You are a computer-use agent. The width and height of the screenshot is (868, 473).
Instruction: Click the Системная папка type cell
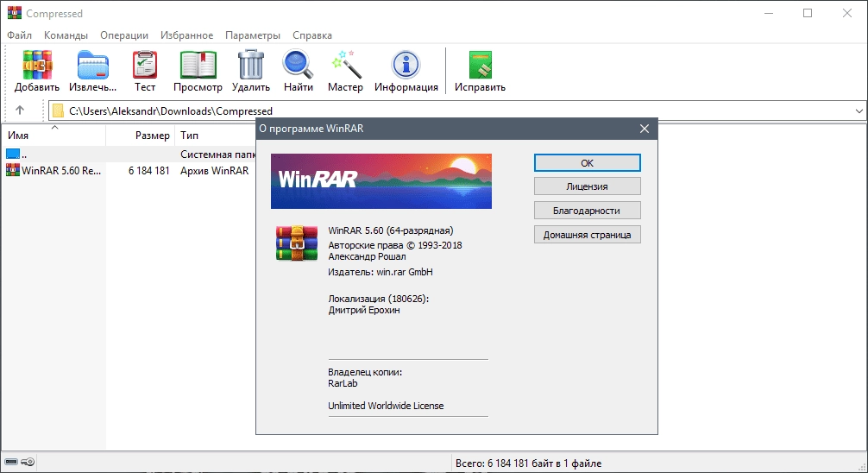(x=217, y=155)
